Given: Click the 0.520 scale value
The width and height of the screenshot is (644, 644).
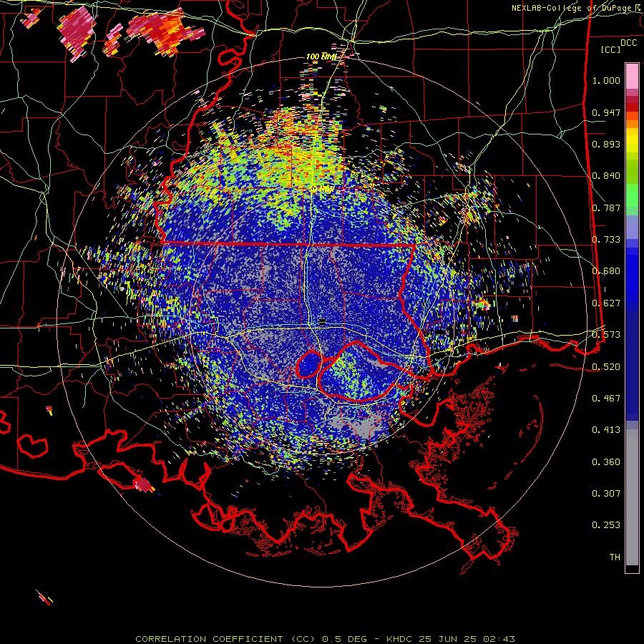Looking at the screenshot, I should [x=606, y=367].
